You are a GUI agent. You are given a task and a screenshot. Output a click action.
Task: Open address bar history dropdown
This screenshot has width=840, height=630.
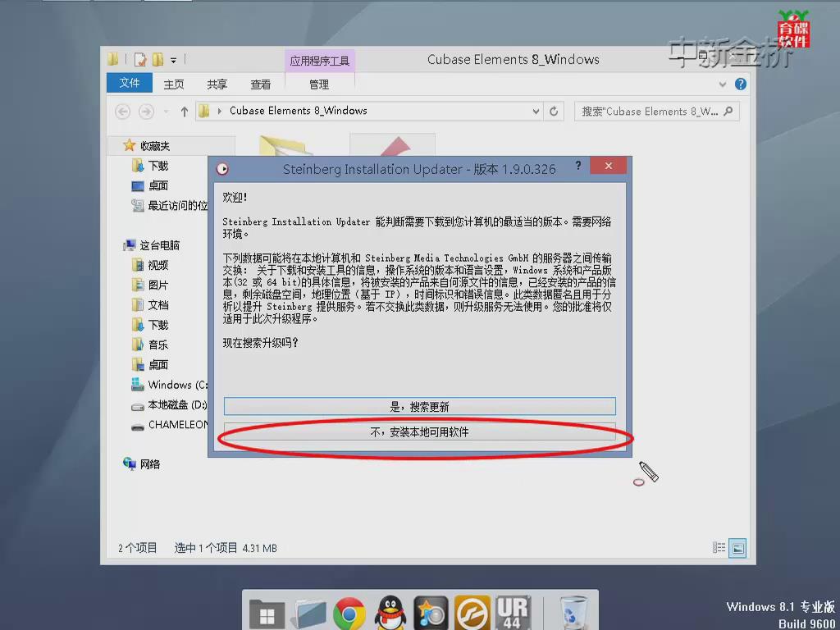click(x=536, y=112)
